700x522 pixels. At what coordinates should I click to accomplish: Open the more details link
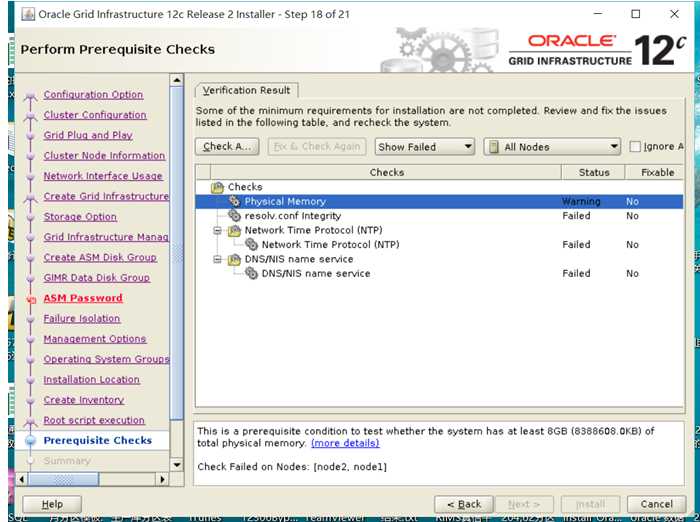point(345,443)
